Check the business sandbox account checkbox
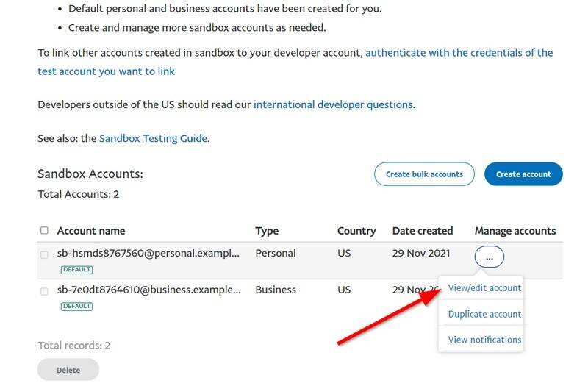The height and width of the screenshot is (386, 588). tap(44, 291)
